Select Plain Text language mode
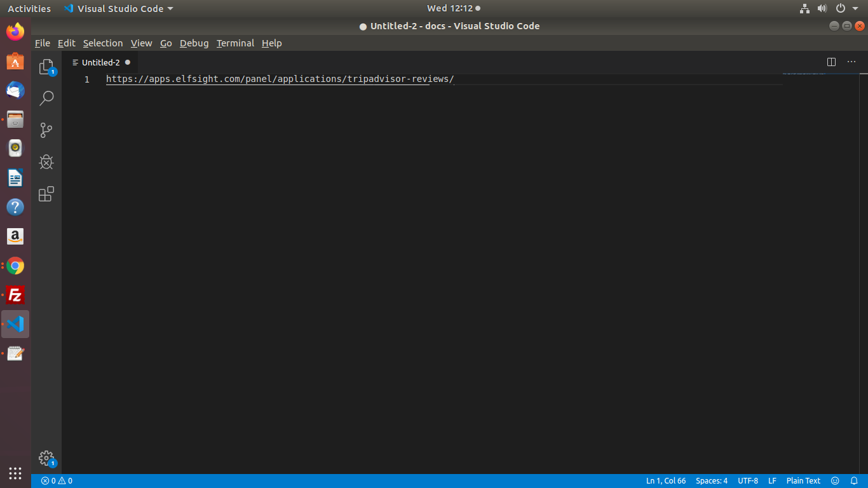This screenshot has height=488, width=868. (803, 481)
